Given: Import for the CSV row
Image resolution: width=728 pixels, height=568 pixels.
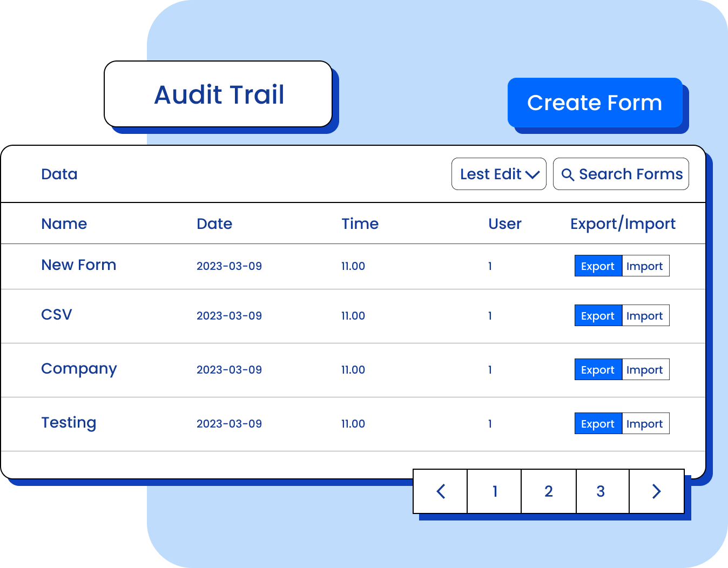Looking at the screenshot, I should pos(645,315).
